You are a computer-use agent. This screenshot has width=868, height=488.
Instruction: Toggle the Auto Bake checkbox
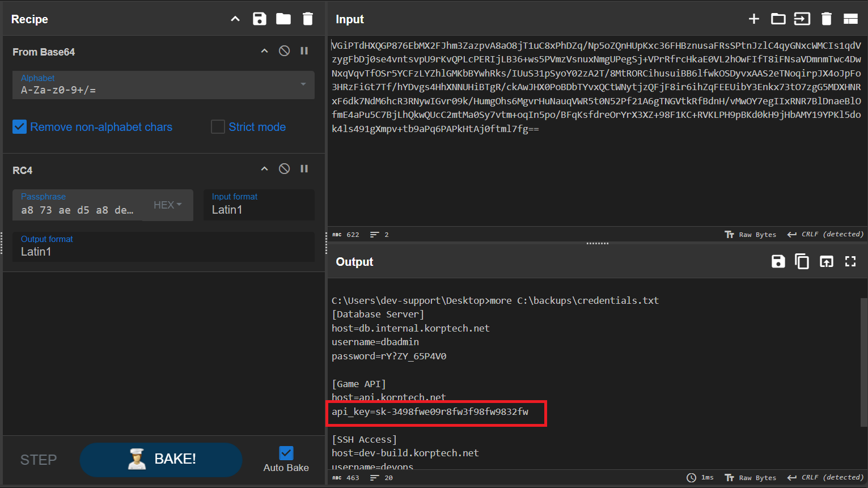[286, 453]
